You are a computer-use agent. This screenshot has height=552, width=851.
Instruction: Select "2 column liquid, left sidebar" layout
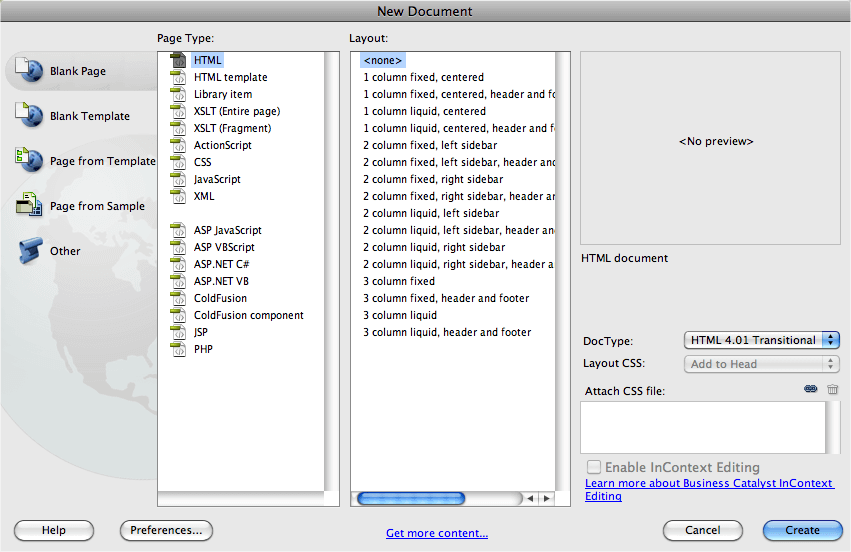pyautogui.click(x=431, y=213)
